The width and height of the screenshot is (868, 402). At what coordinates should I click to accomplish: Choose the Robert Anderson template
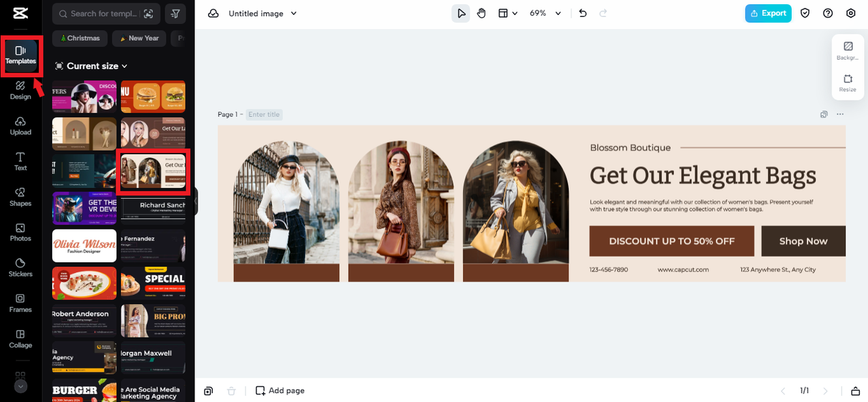point(84,321)
